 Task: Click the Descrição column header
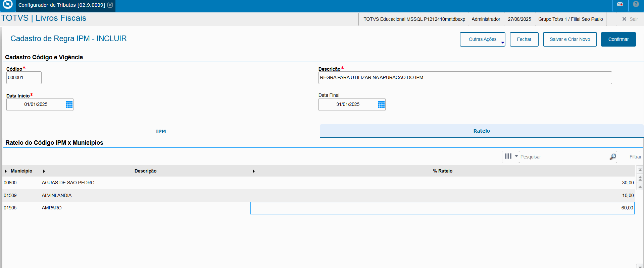point(145,171)
